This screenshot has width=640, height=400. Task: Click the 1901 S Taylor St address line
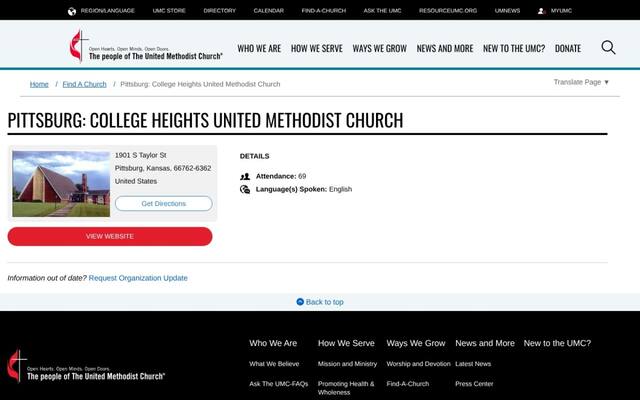tap(140, 155)
